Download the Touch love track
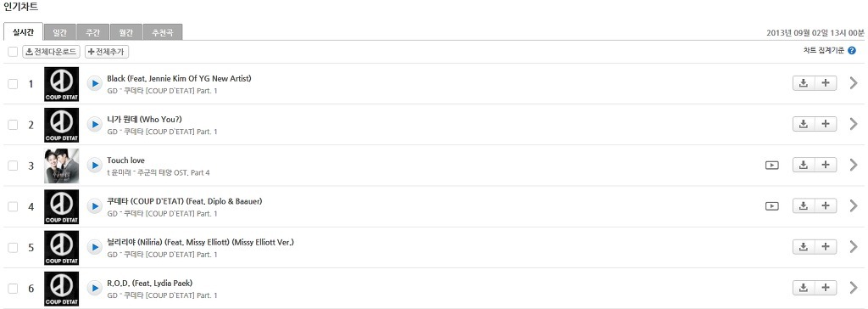 [x=804, y=166]
